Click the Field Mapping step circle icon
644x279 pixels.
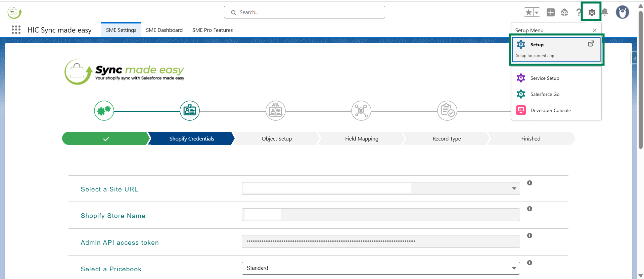pos(361,111)
